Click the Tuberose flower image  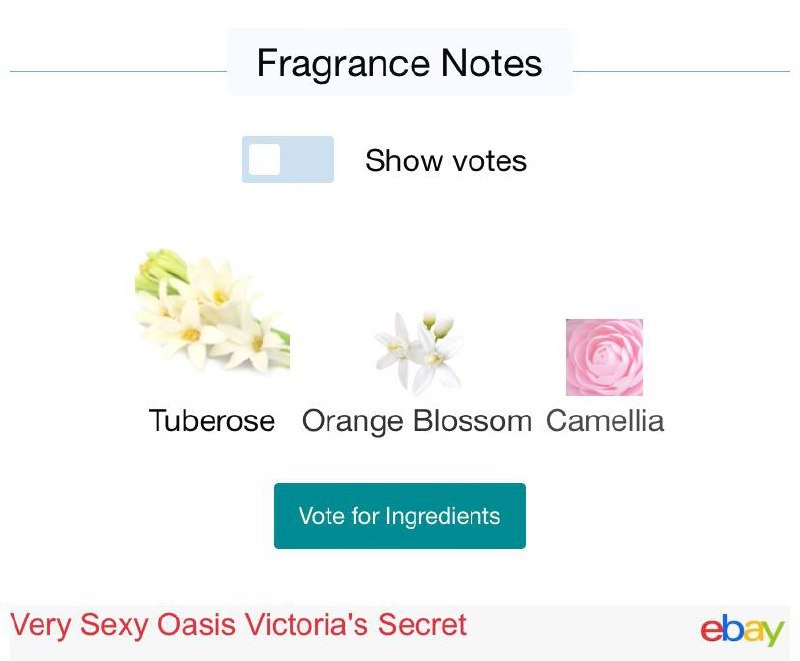coord(212,312)
